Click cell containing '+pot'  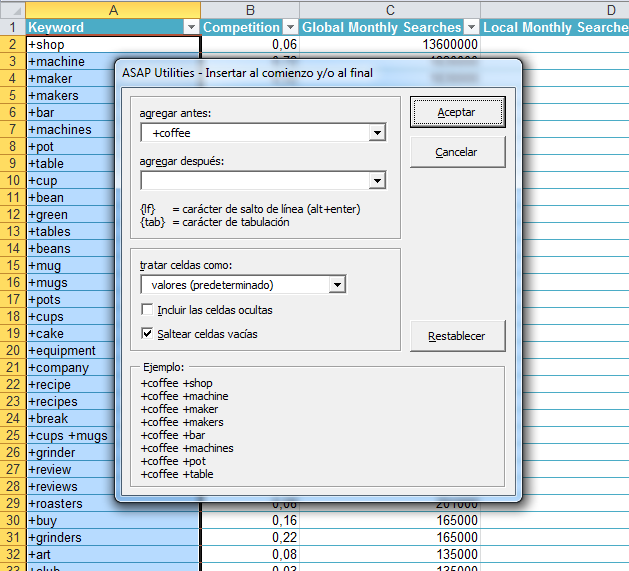(x=71, y=146)
